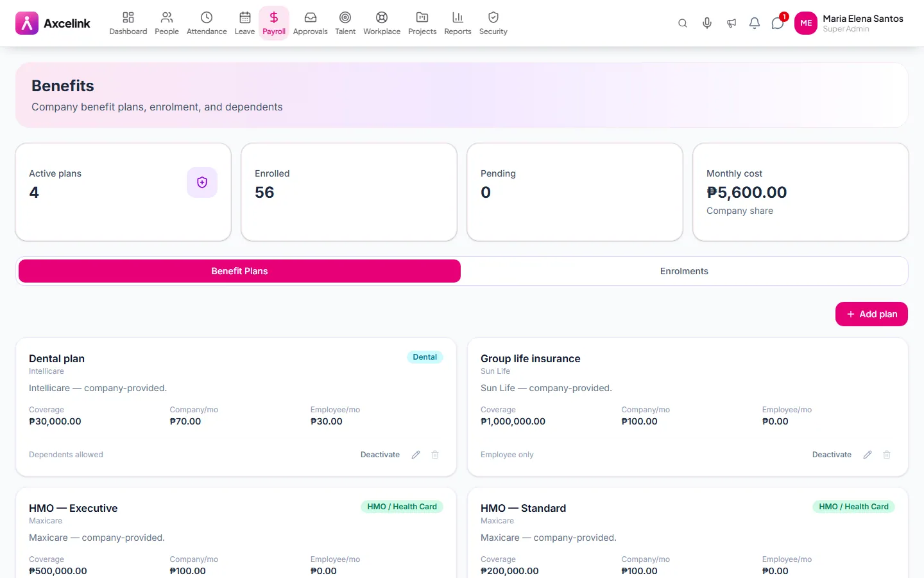The height and width of the screenshot is (578, 924).
Task: Switch to the Benefit Plans tab
Action: point(239,271)
